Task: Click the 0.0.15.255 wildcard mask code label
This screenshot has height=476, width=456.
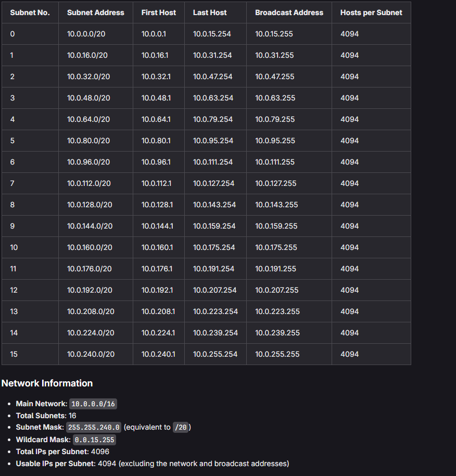Action: click(95, 440)
